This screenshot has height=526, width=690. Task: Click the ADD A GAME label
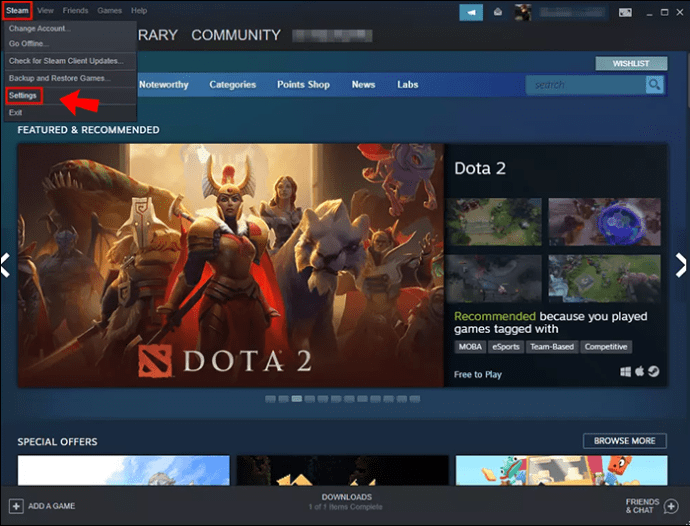click(x=51, y=506)
